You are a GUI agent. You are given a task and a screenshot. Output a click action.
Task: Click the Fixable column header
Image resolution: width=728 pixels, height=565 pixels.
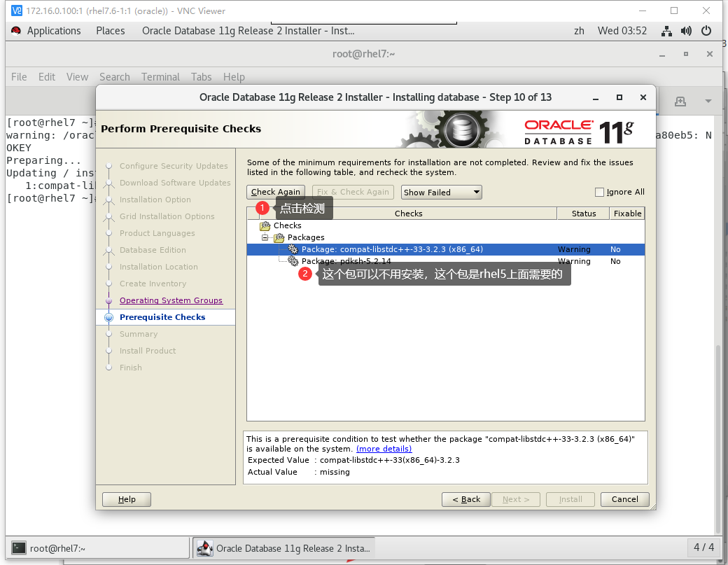pos(627,214)
